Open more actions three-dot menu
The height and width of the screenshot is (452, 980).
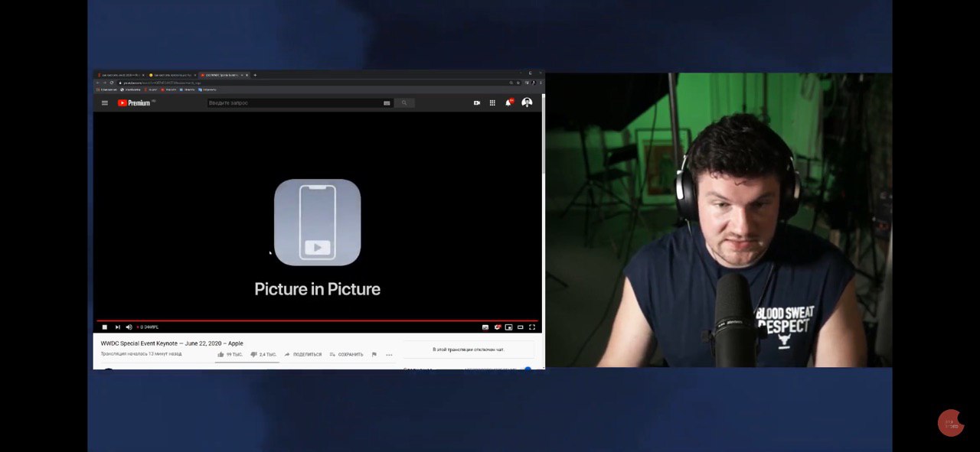tap(389, 355)
